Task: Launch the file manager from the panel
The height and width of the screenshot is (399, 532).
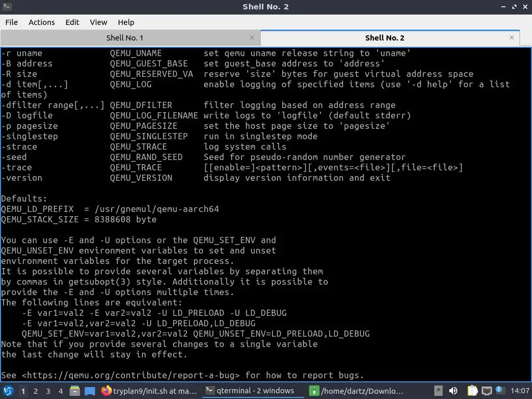Action: 75,391
